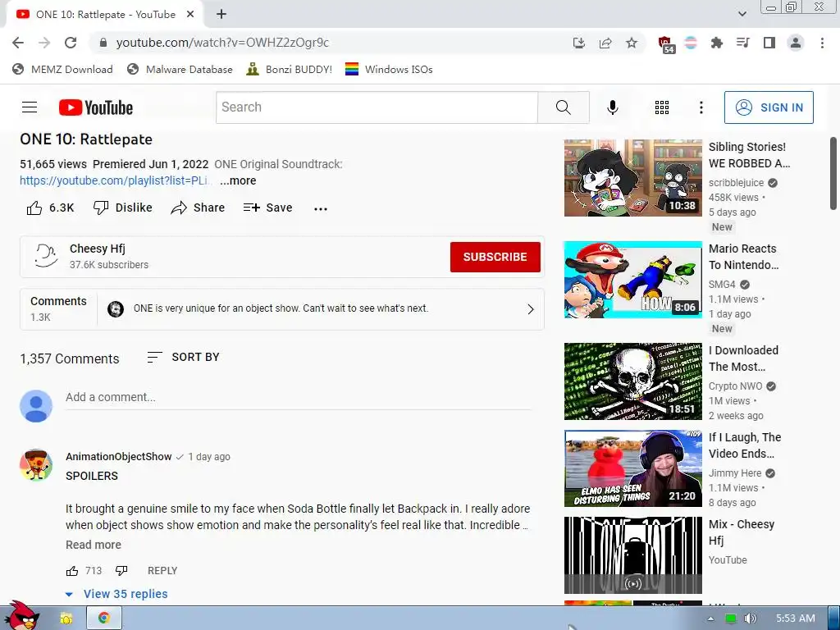
Task: Open the Chrome profile icon
Action: point(796,43)
